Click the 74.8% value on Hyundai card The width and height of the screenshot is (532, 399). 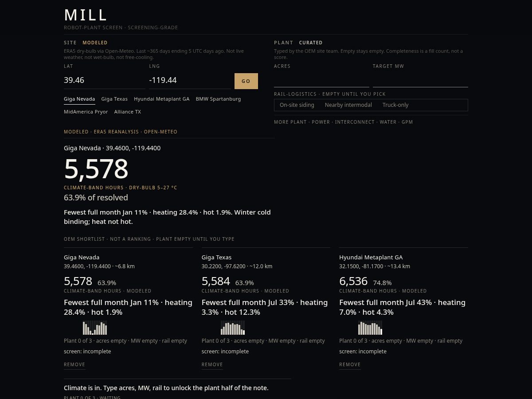[382, 283]
